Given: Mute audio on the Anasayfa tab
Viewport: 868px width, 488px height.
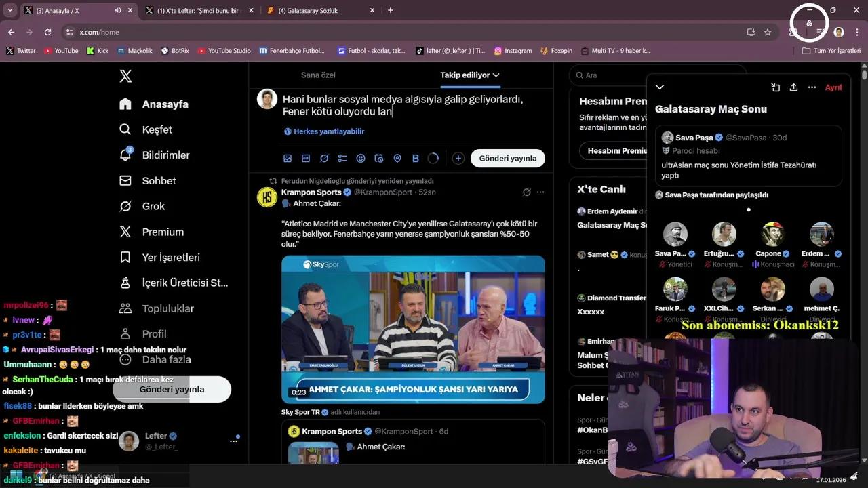Looking at the screenshot, I should point(118,10).
